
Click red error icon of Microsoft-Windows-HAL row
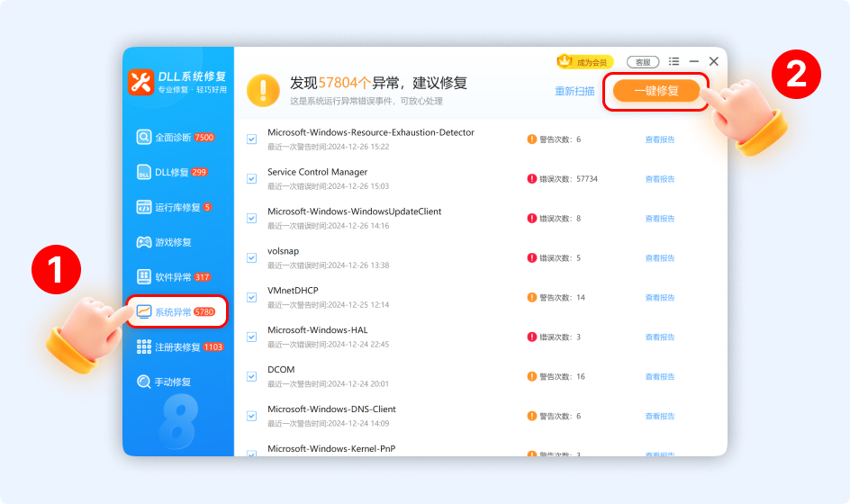[532, 337]
